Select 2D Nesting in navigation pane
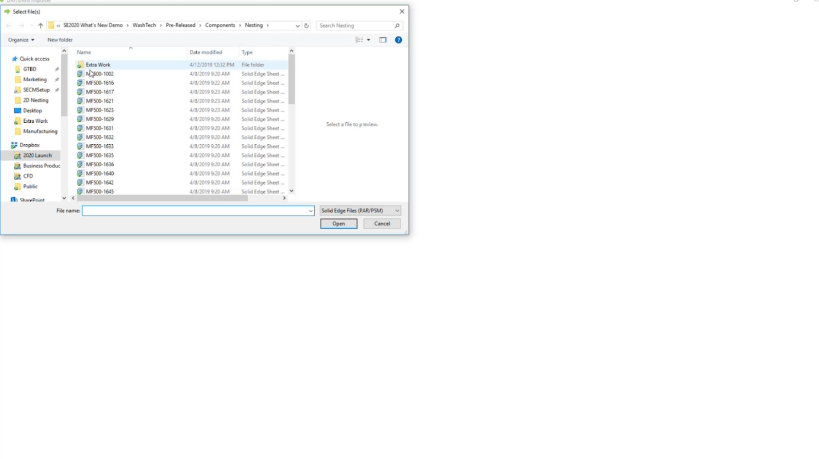The width and height of the screenshot is (819, 459). click(36, 100)
